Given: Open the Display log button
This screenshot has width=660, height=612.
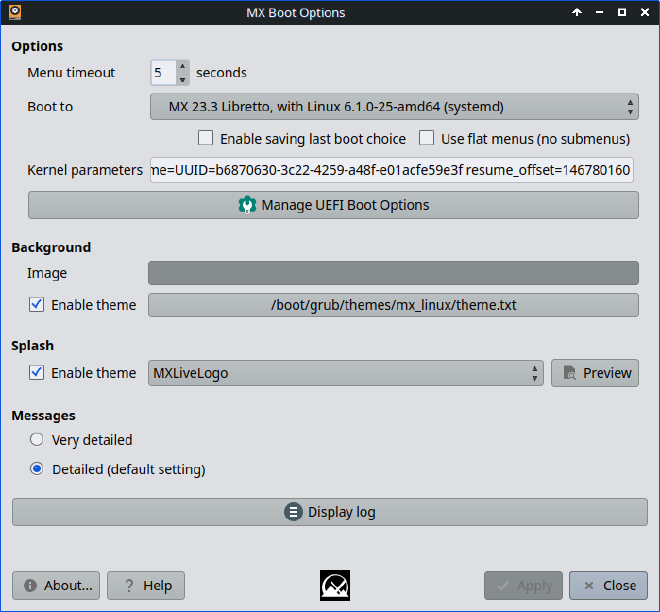Looking at the screenshot, I should click(x=330, y=512).
